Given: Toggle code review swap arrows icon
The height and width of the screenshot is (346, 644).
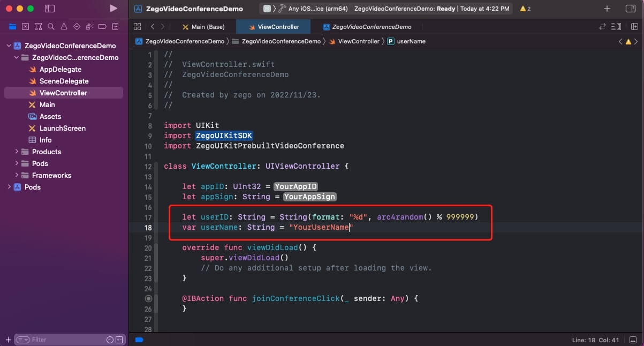Looking at the screenshot, I should coord(602,26).
